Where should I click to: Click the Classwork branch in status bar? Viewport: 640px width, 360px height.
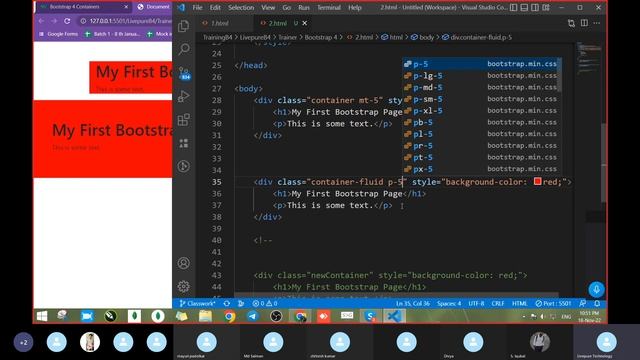[197, 304]
